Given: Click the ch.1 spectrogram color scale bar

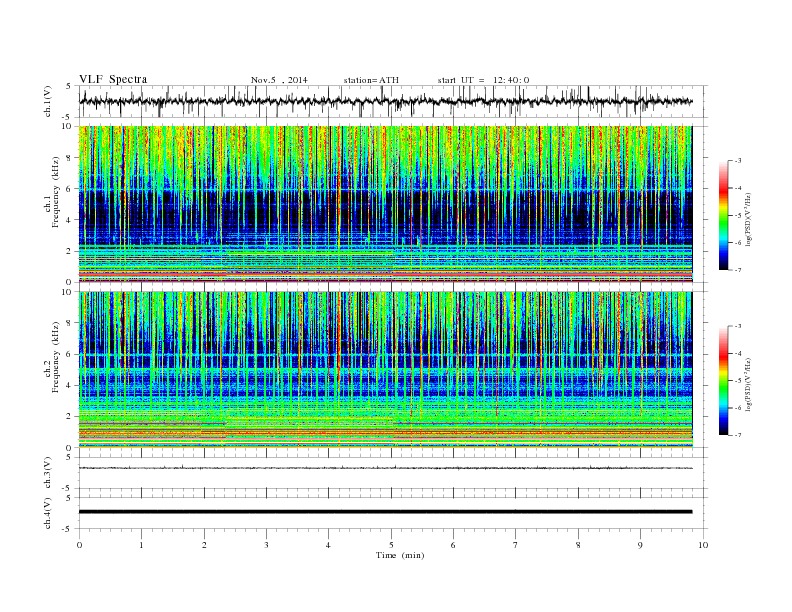Looking at the screenshot, I should (x=723, y=215).
